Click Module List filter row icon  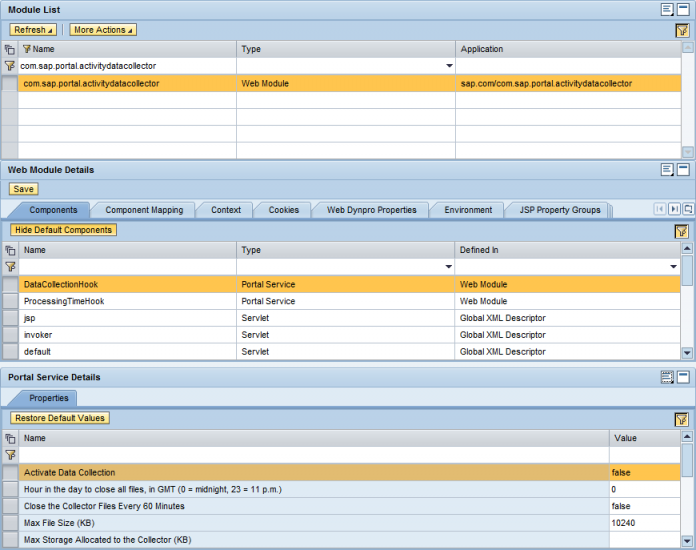click(x=10, y=66)
